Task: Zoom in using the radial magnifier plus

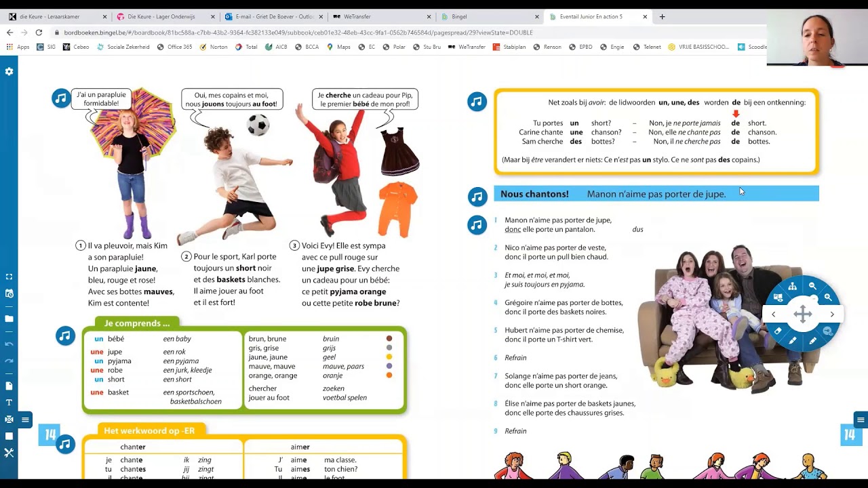Action: pos(828,297)
